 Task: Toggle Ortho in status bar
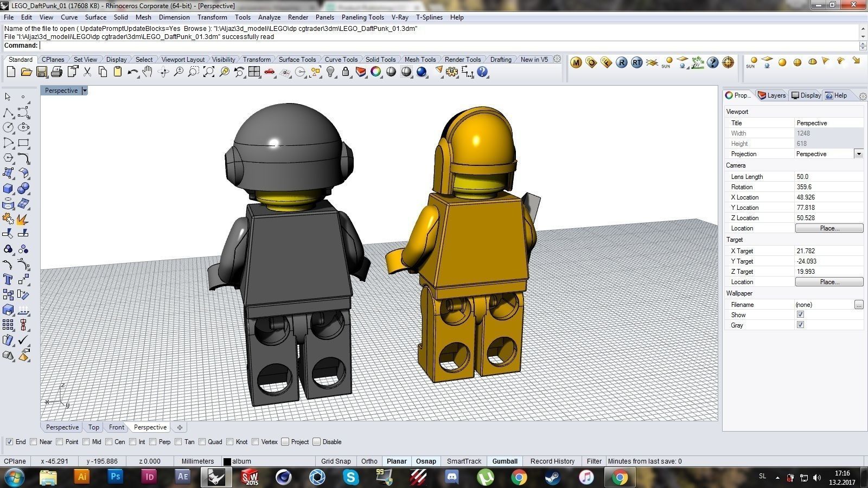point(369,461)
